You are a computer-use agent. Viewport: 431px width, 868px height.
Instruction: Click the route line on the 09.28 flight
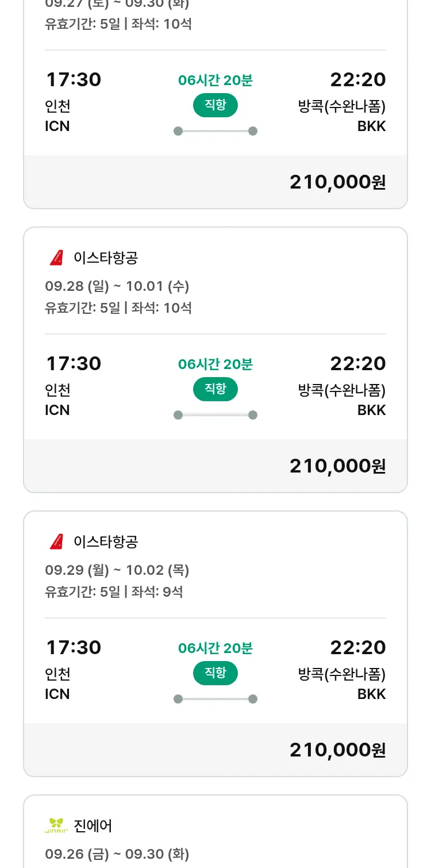[215, 415]
